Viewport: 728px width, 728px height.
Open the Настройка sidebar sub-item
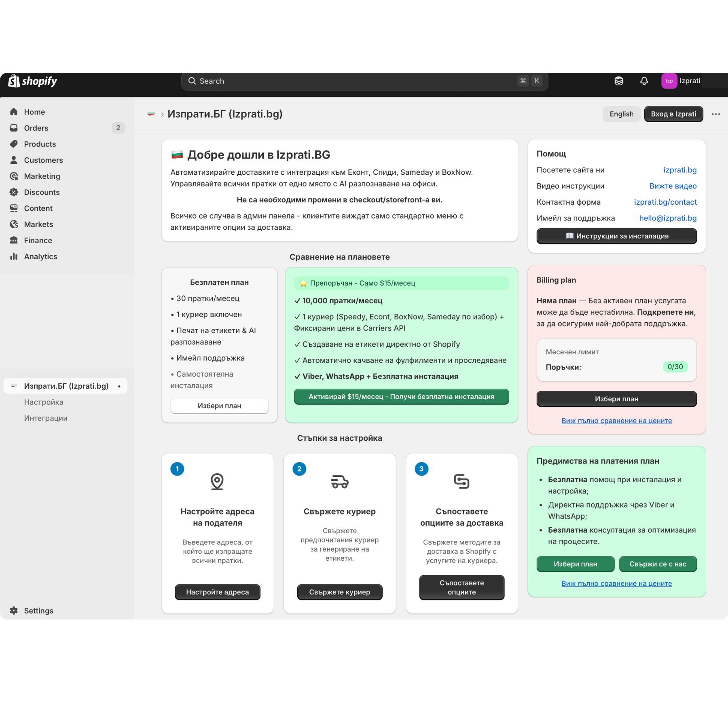(x=44, y=402)
